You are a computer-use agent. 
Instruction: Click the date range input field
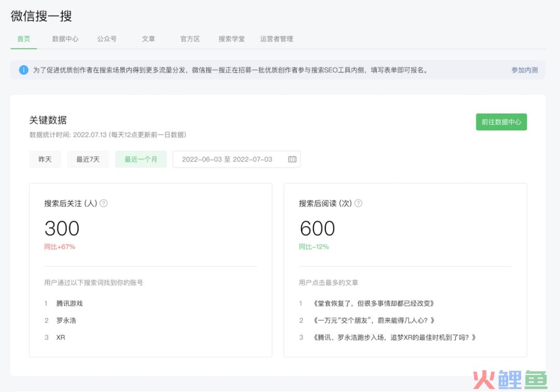[x=236, y=159]
